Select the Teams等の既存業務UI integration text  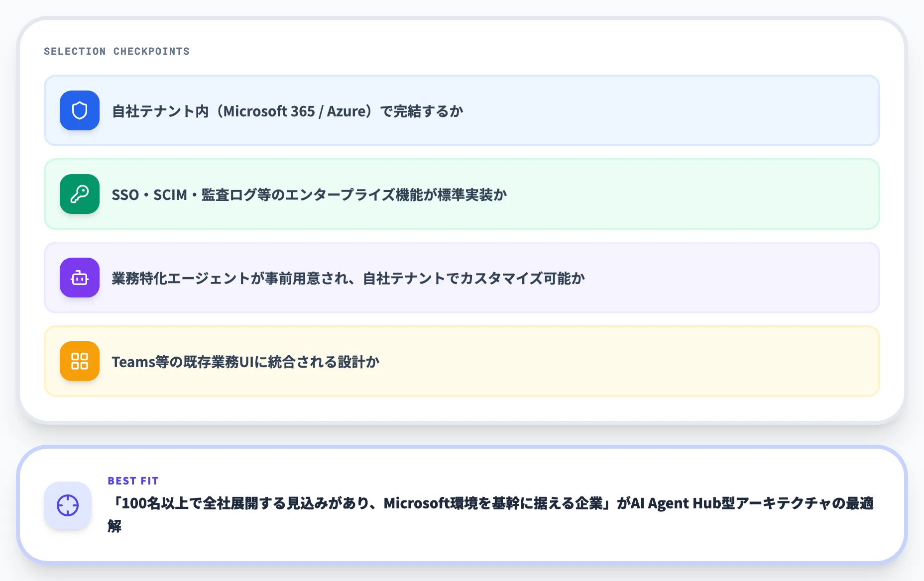tap(245, 362)
